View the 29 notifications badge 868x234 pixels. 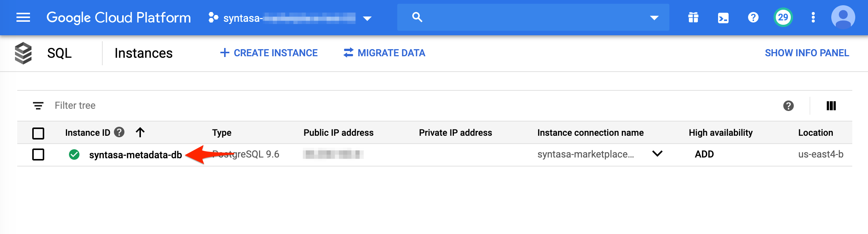pyautogui.click(x=783, y=18)
